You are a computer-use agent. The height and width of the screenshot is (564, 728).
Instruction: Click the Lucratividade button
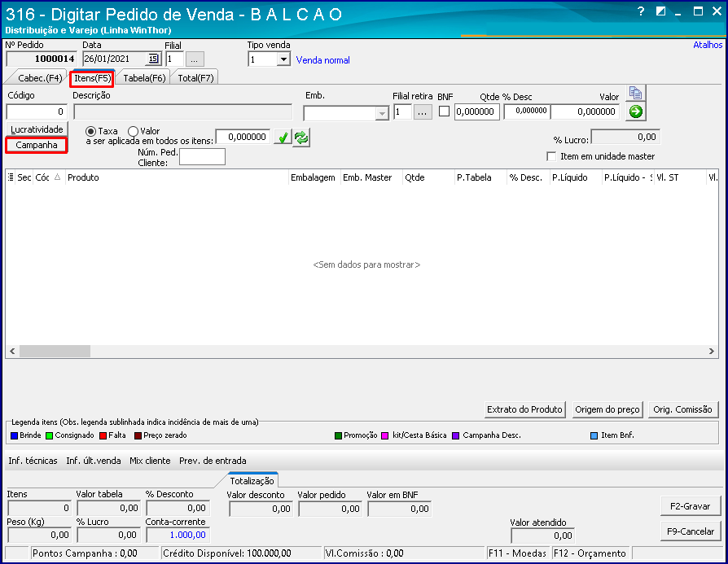37,129
